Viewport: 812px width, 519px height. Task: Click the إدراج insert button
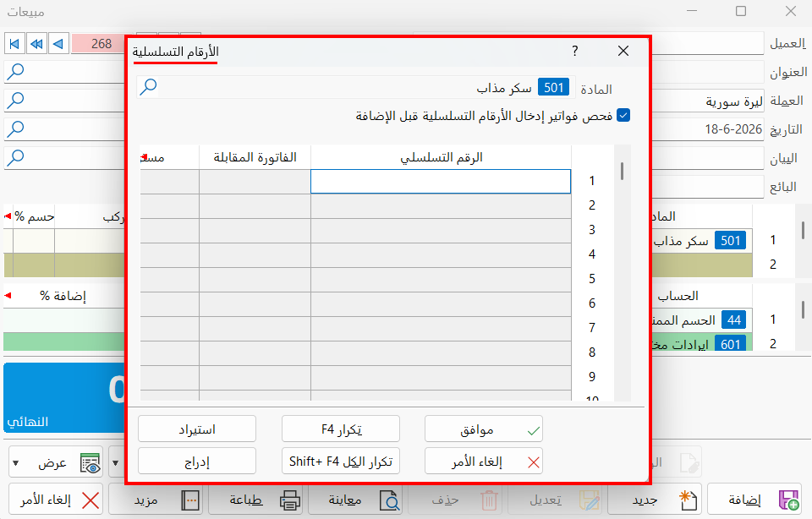(197, 461)
